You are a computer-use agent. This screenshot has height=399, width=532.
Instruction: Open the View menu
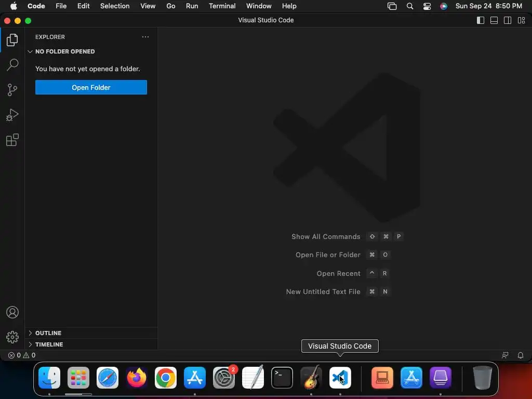pos(148,6)
